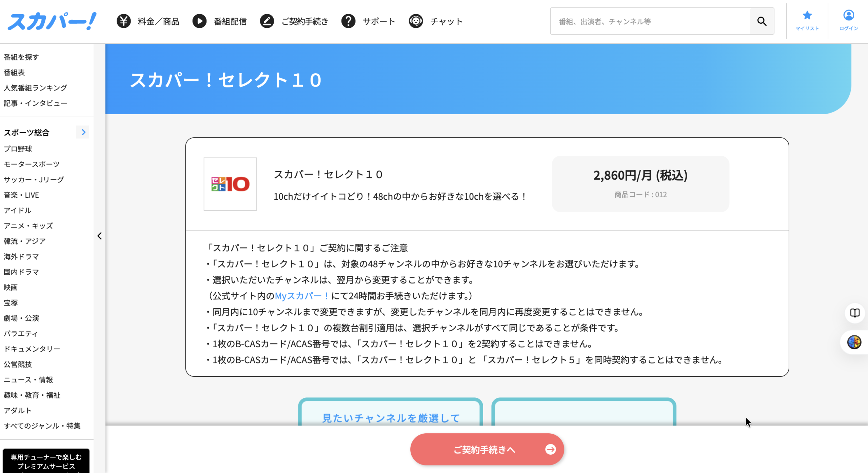Select アニメ・キッズ genre

pos(28,225)
